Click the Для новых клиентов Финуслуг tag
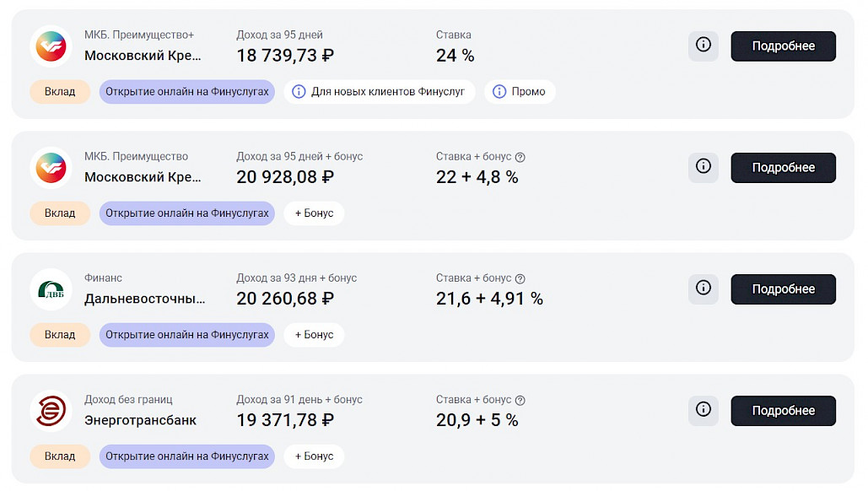868x491 pixels. tap(380, 91)
